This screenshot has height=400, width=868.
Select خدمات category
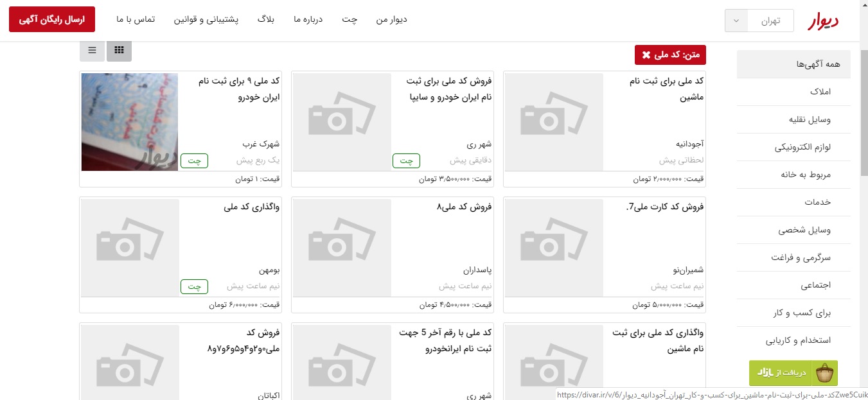(x=793, y=202)
